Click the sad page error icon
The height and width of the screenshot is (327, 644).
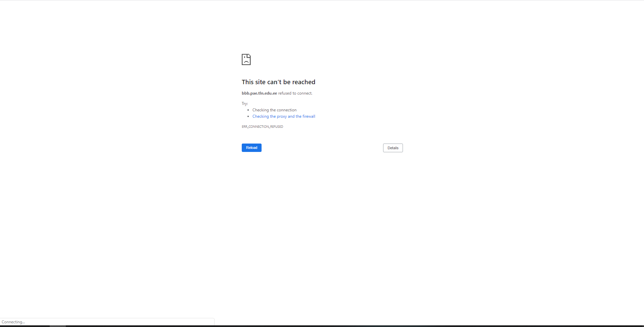[246, 59]
